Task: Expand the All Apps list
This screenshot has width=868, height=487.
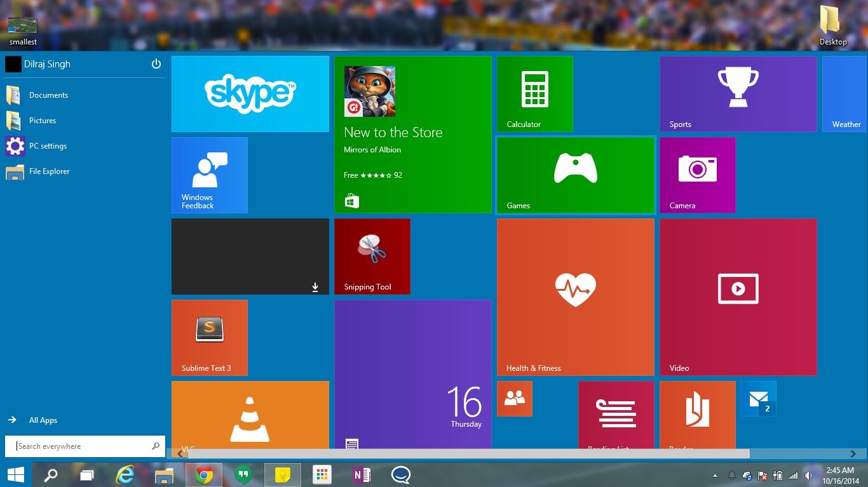Action: click(x=43, y=420)
